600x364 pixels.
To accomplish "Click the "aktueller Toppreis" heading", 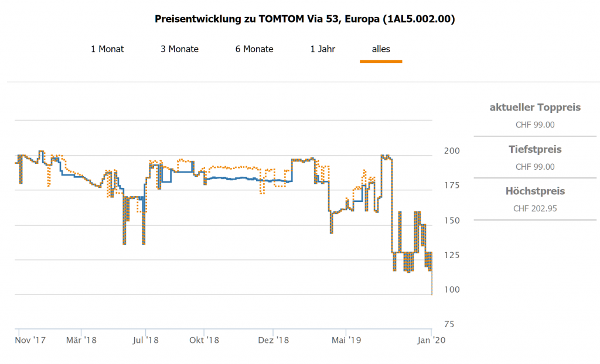I will [535, 107].
